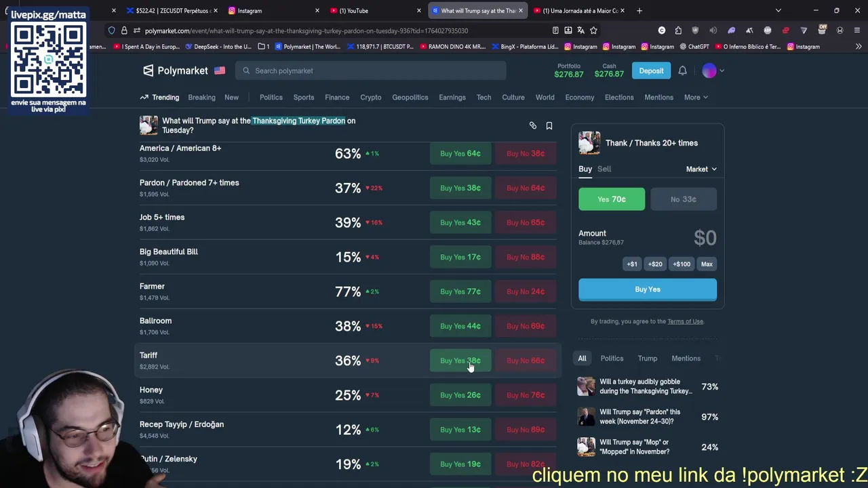Viewport: 868px width, 488px height.
Task: Open the Mop or Mopped market
Action: (648, 447)
